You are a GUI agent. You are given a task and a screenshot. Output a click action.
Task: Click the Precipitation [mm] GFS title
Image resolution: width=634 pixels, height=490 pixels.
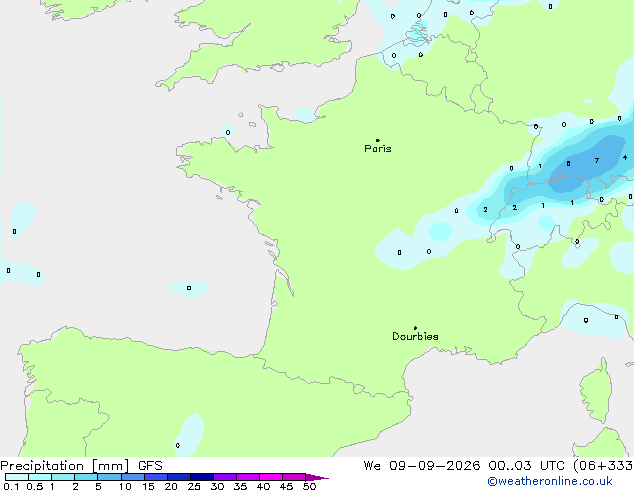81,466
